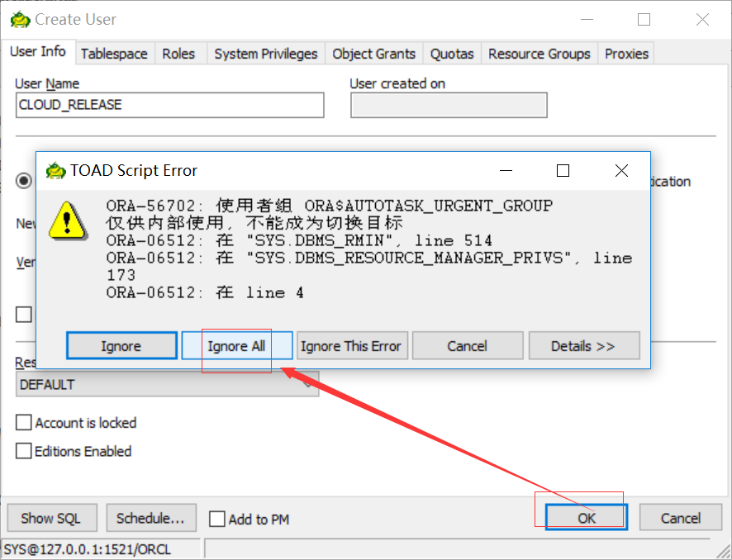Maximize the Create User window
The height and width of the screenshot is (560, 732).
644,20
